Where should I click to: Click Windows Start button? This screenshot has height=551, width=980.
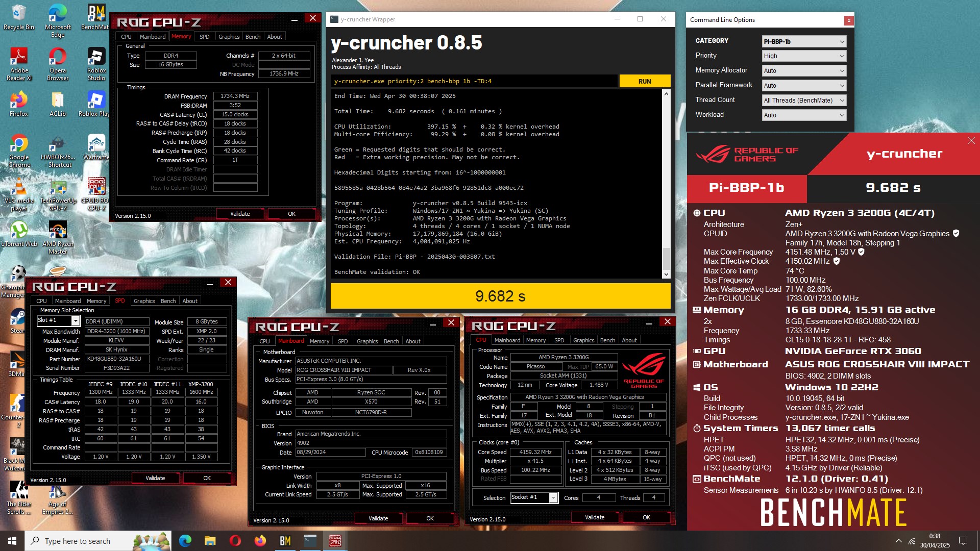(x=12, y=541)
